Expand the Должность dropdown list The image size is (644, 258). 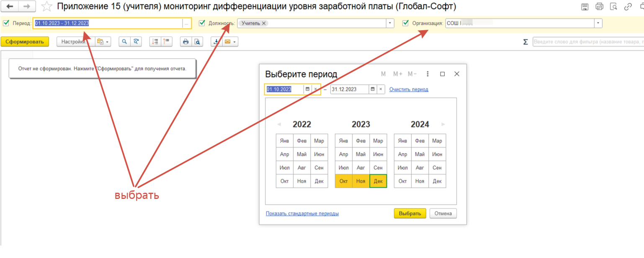pos(390,23)
